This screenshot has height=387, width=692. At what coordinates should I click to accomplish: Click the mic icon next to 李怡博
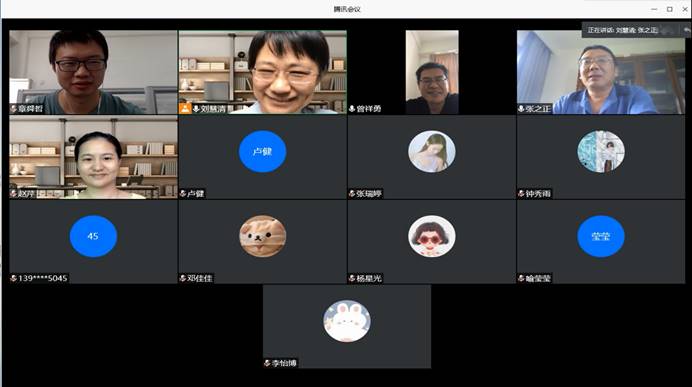(267, 363)
